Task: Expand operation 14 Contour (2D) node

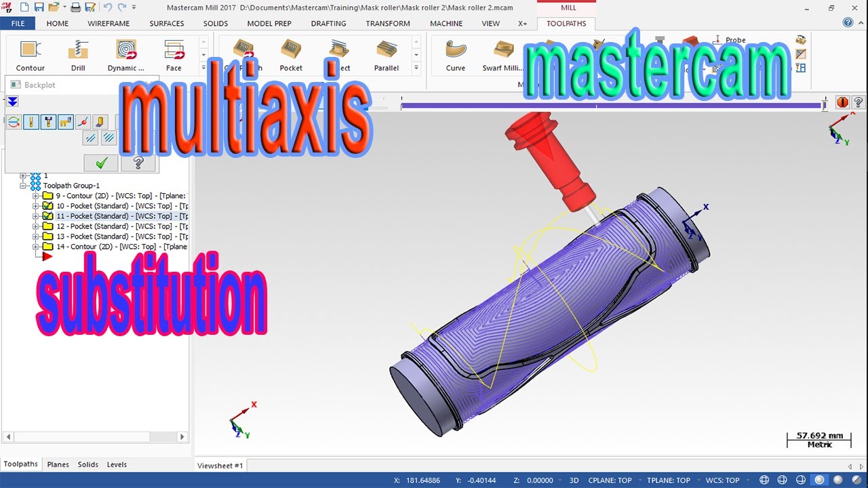Action: (36, 247)
